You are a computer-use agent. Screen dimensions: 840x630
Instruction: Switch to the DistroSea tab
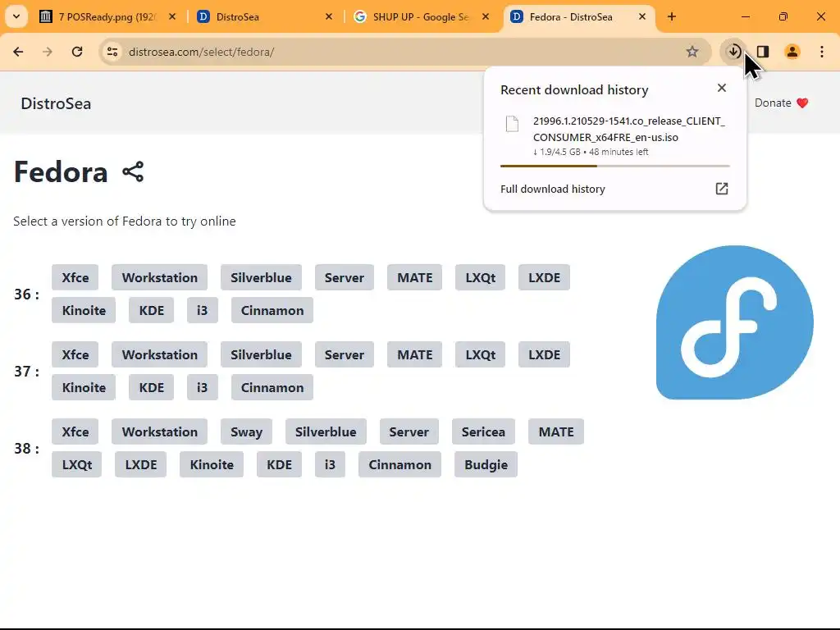265,17
